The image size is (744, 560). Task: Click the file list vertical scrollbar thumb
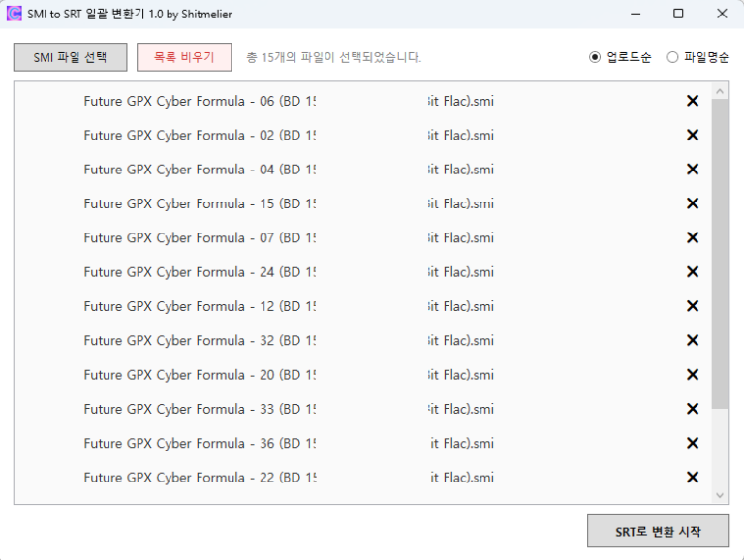click(720, 254)
